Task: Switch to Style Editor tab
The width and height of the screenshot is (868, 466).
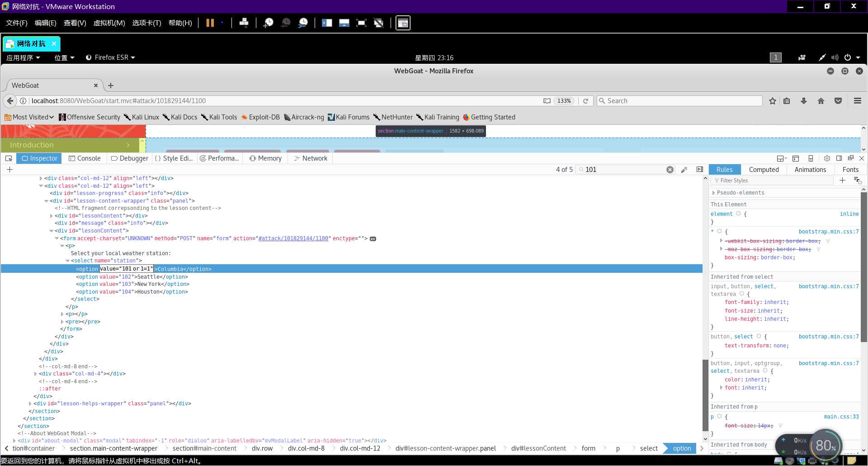Action: [x=174, y=158]
